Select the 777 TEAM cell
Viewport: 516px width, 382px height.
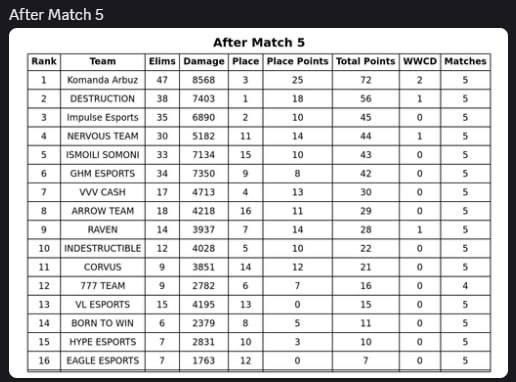[x=103, y=286]
